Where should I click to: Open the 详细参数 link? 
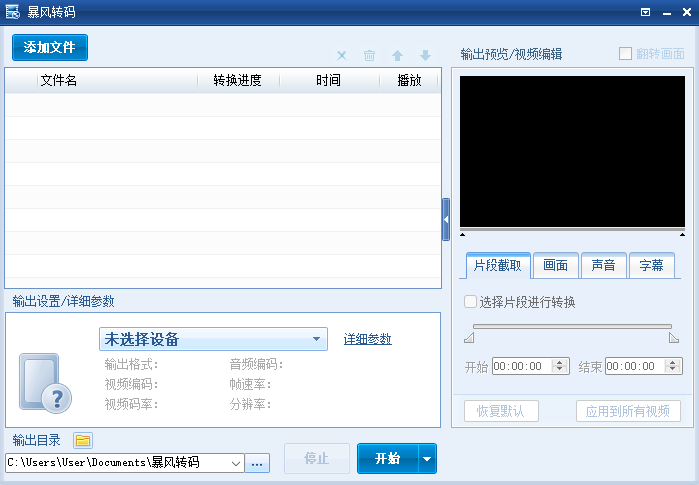(x=367, y=339)
